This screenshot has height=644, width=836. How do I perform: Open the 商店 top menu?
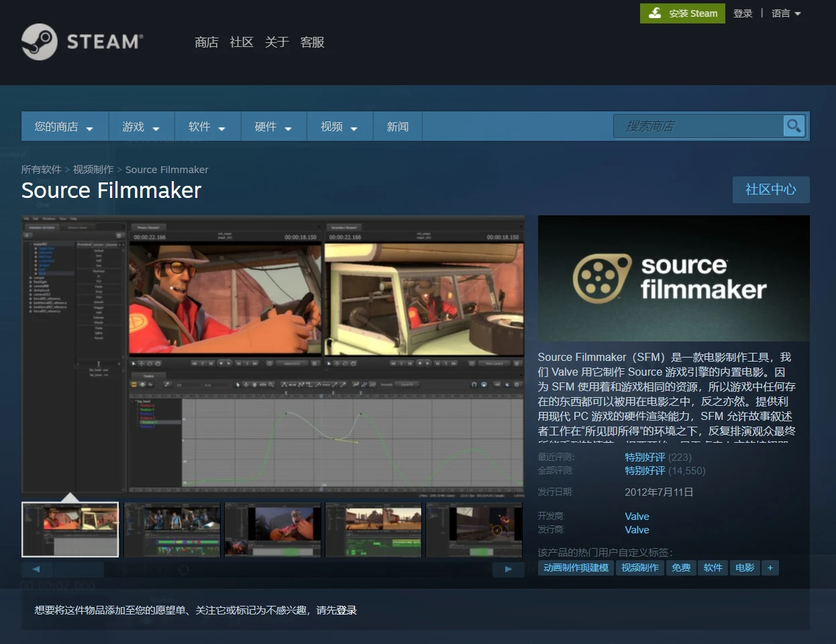[206, 42]
